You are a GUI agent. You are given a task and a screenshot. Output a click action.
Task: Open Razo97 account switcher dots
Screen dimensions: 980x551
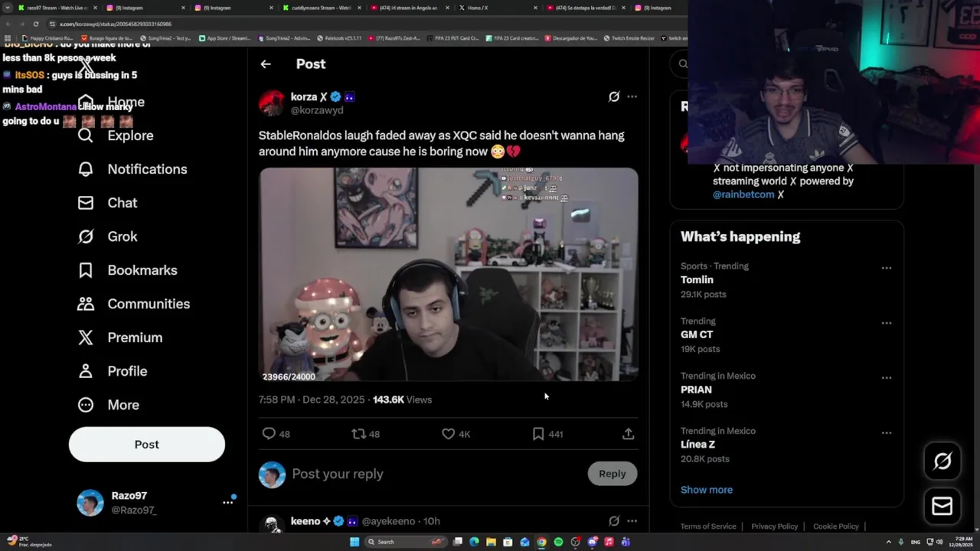(x=227, y=503)
